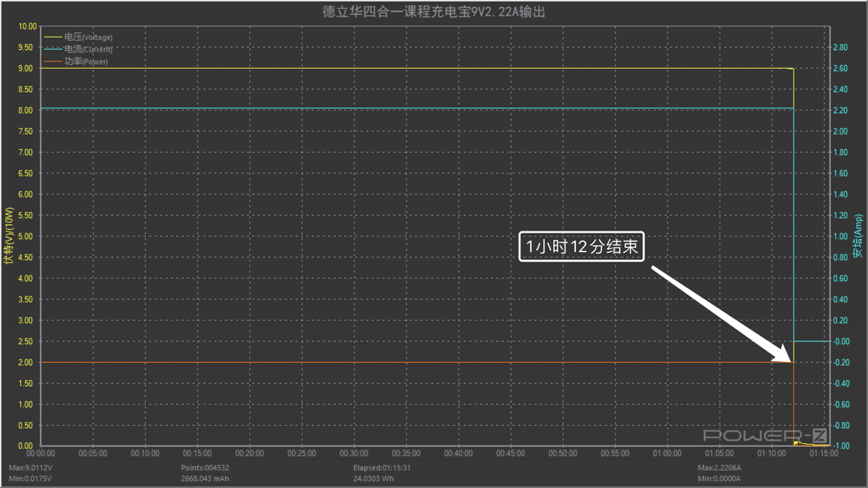
Task: Click the POWER-Z logo watermark
Action: [765, 436]
